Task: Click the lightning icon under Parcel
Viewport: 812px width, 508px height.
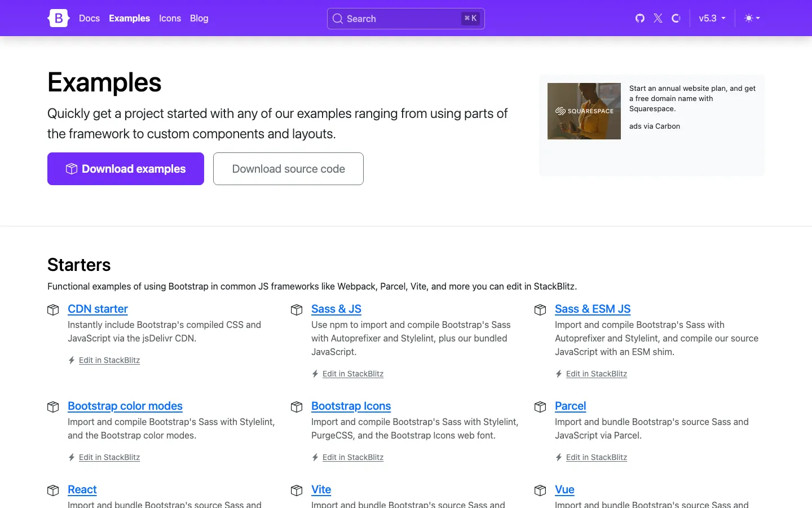Action: [559, 457]
